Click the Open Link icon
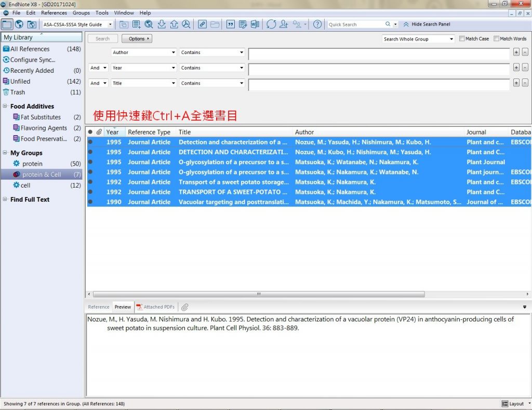 tap(202, 24)
